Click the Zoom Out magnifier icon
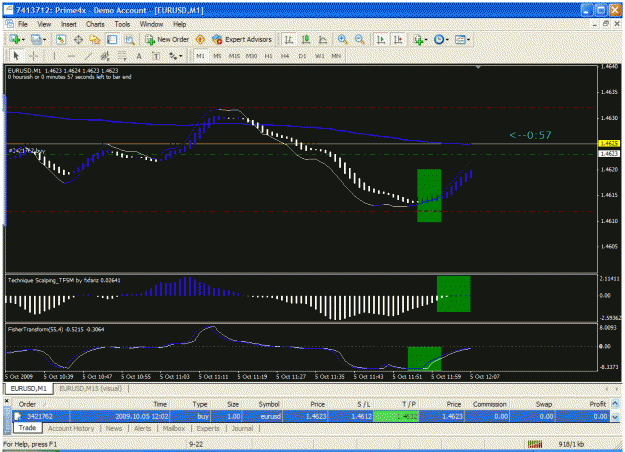 tap(360, 39)
